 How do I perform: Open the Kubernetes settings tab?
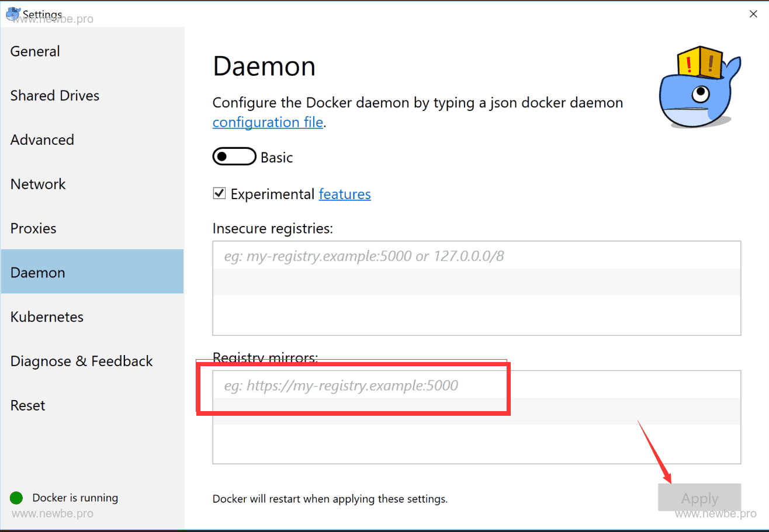47,317
